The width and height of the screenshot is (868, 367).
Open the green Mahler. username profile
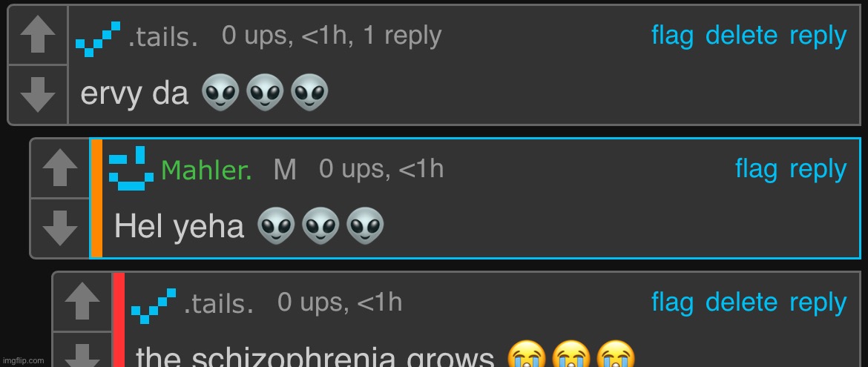(206, 170)
